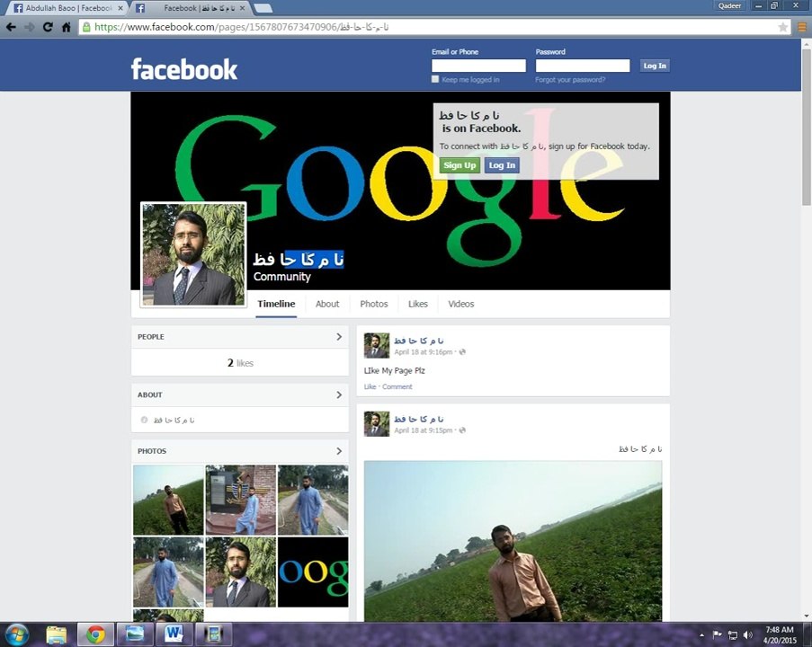Expand the Photos section chevron
Image resolution: width=812 pixels, height=647 pixels.
click(x=339, y=451)
